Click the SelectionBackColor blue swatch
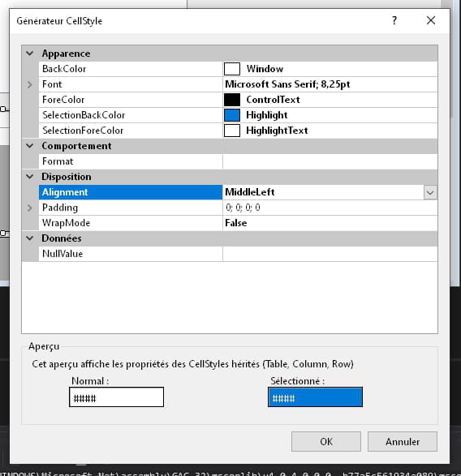The image size is (461, 476). pos(232,115)
